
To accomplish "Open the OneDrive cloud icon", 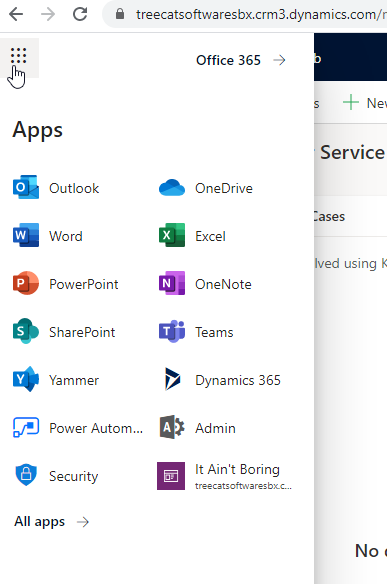I will [172, 188].
